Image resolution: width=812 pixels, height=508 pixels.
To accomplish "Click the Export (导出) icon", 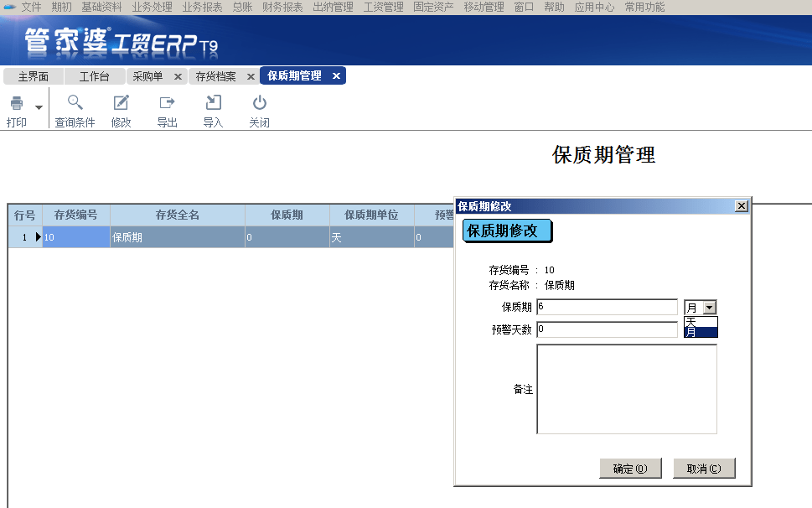I will 168,104.
